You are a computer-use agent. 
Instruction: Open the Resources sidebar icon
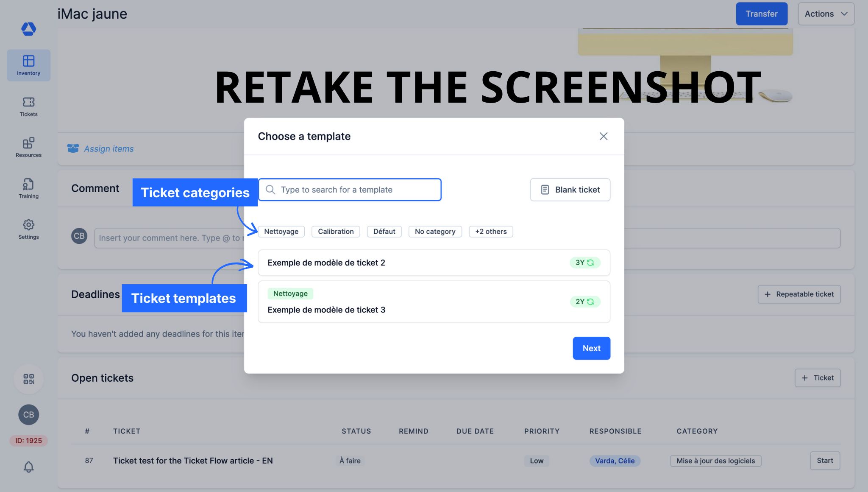pos(28,147)
